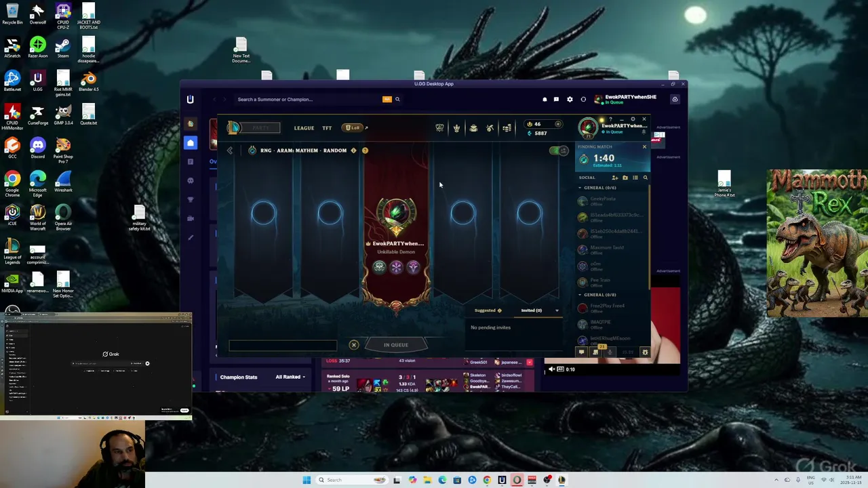Open U.GG settings gear icon
Screen dimensions: 868x488
tap(570, 100)
